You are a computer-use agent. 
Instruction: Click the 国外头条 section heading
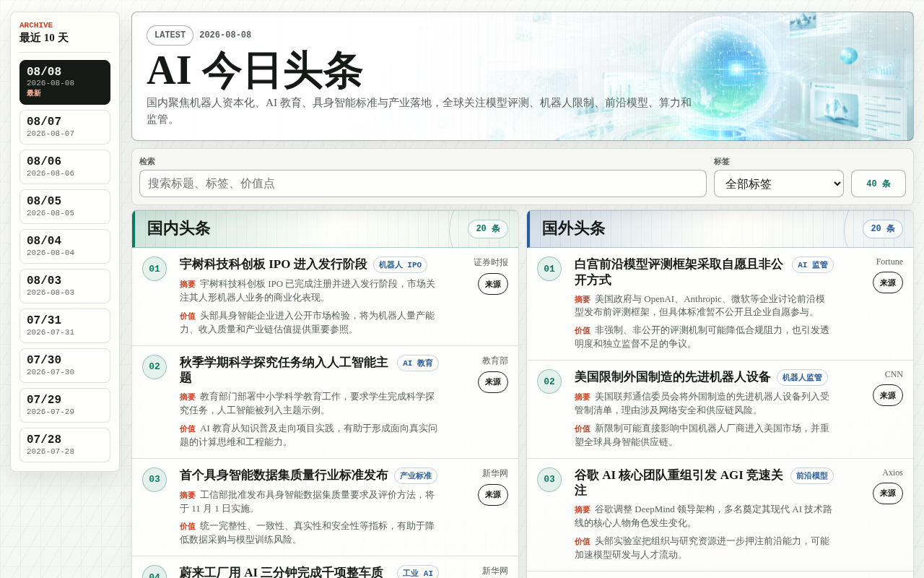tap(573, 228)
